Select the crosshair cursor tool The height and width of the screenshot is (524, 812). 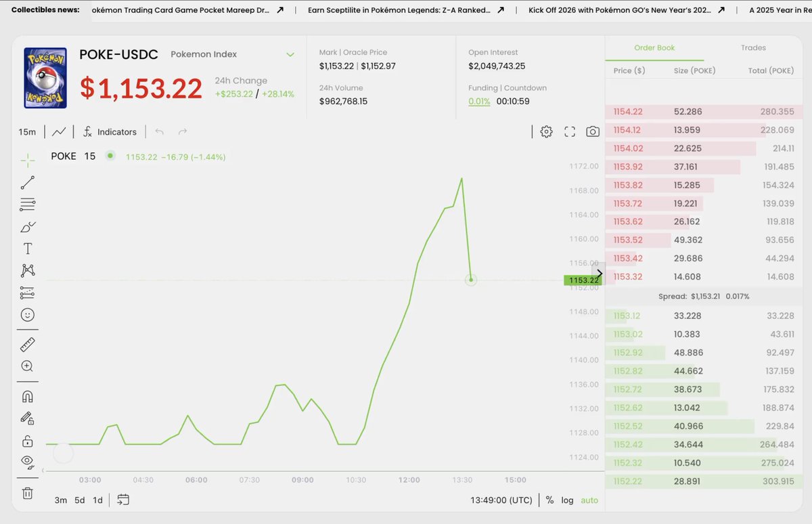pyautogui.click(x=27, y=160)
